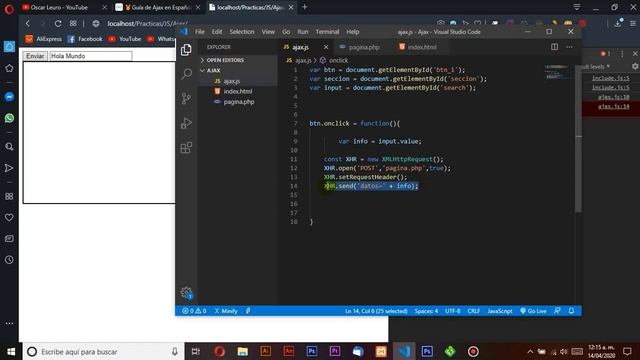Click the Facebook bookmark

coord(85,39)
